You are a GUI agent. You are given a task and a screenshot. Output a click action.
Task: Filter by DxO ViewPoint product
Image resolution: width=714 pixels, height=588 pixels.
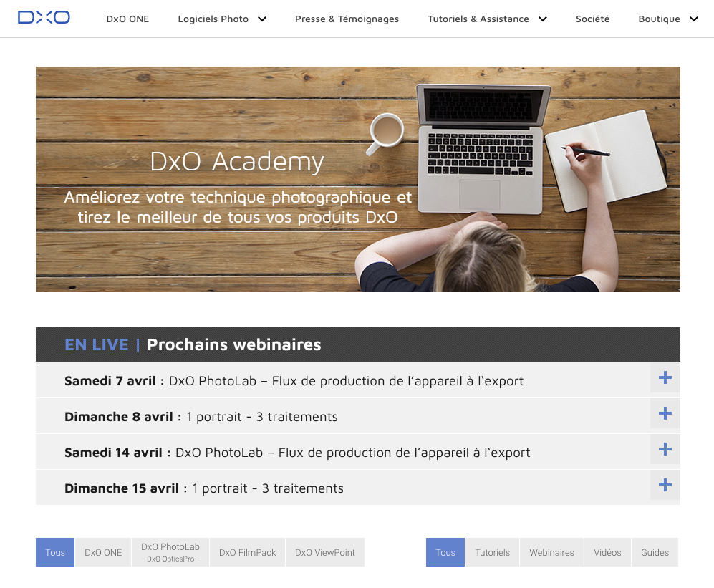pos(325,552)
